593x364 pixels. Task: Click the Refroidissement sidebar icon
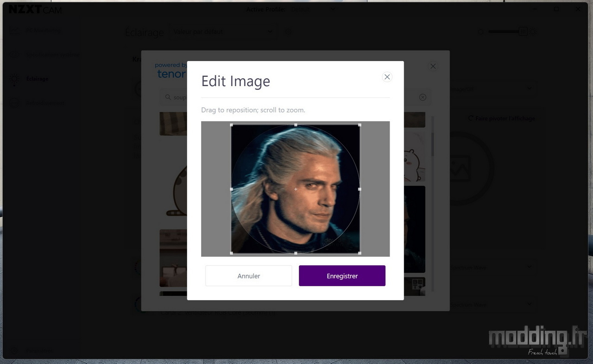[14, 103]
